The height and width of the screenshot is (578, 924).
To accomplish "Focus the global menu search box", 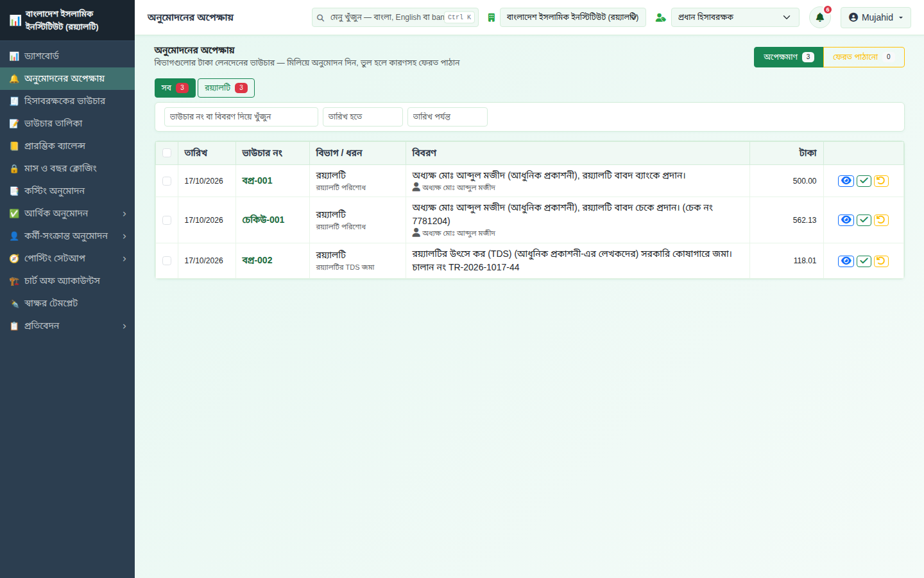I will (x=395, y=17).
